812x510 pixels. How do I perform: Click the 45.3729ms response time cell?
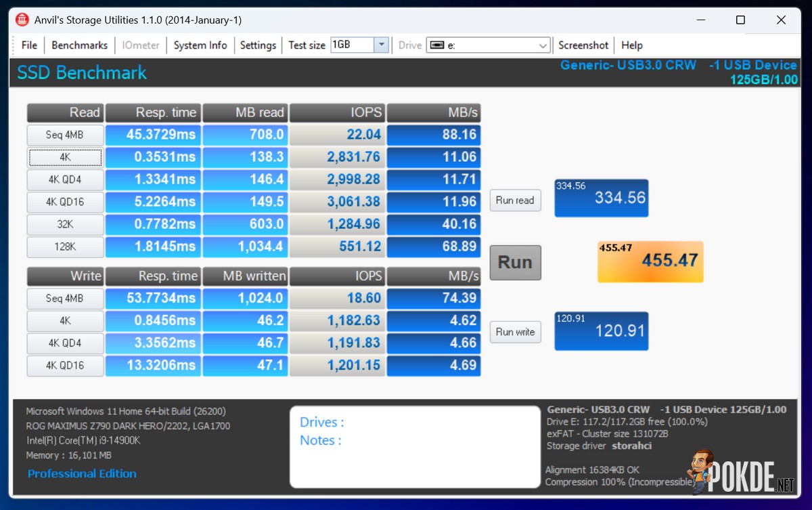tap(153, 135)
